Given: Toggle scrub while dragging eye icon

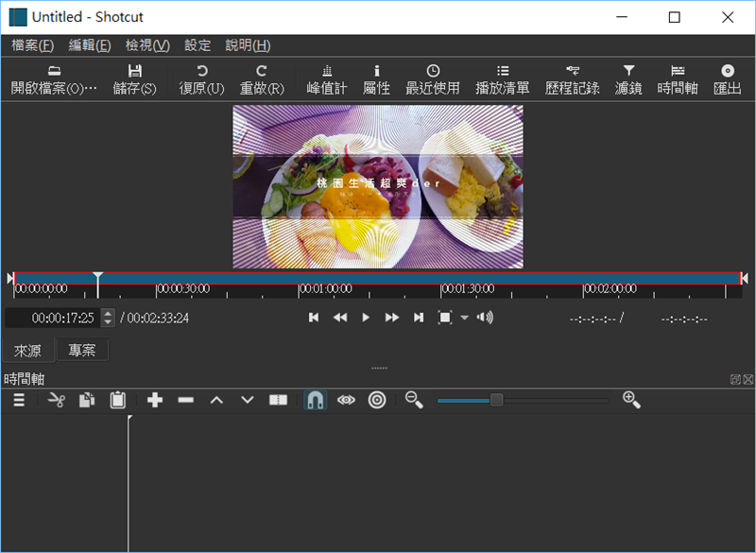Looking at the screenshot, I should (x=347, y=400).
